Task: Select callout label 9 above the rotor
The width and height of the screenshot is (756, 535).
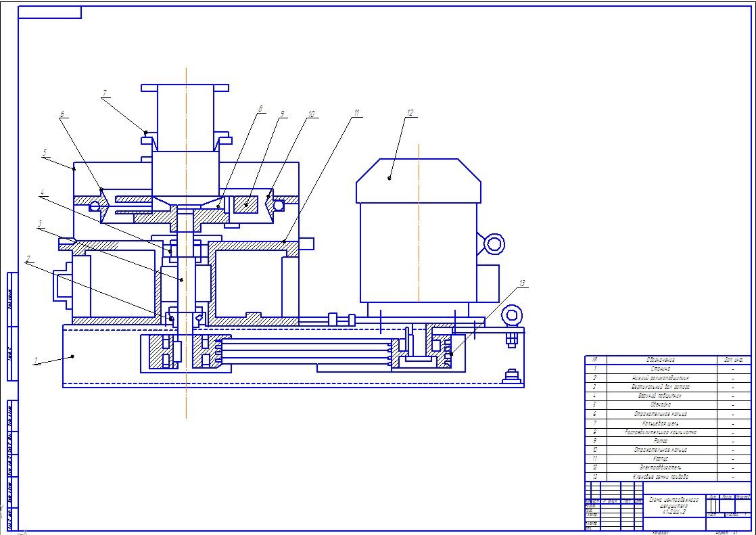Action: coord(282,114)
